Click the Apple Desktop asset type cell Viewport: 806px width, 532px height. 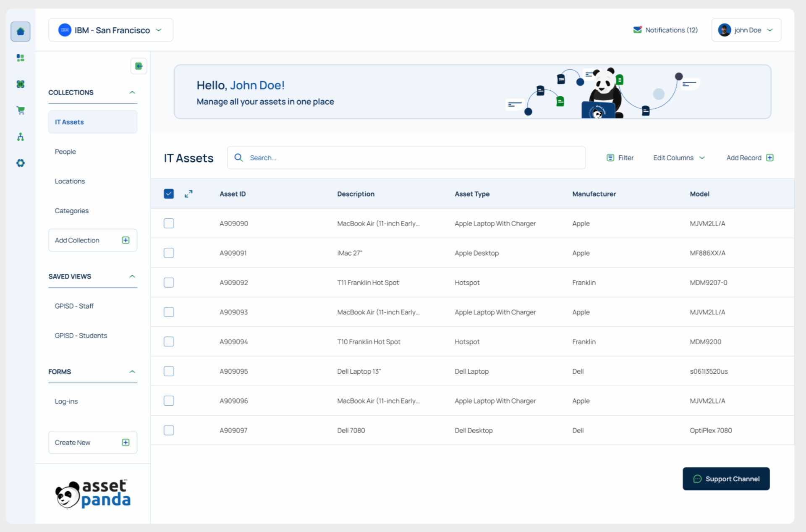pyautogui.click(x=476, y=253)
